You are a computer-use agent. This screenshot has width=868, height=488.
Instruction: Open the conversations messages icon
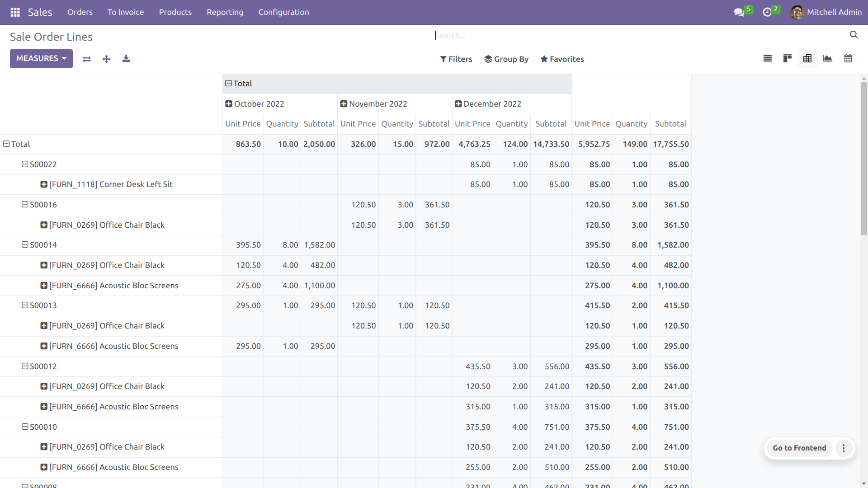(739, 12)
